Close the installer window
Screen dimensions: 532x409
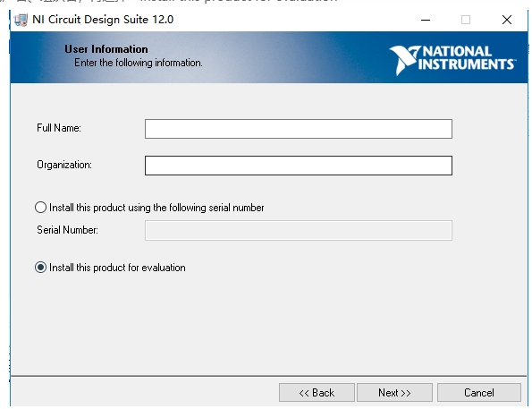click(507, 20)
